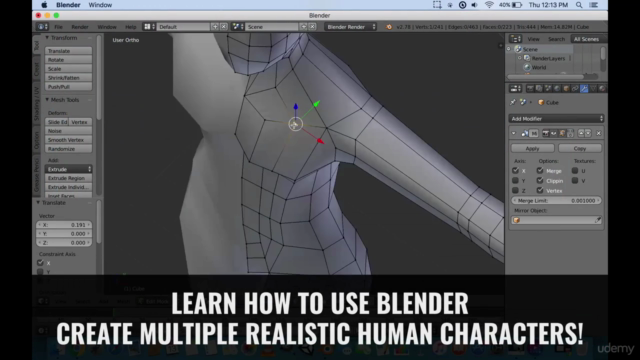Open the Add Modifier dropdown
The height and width of the screenshot is (360, 640).
[556, 119]
